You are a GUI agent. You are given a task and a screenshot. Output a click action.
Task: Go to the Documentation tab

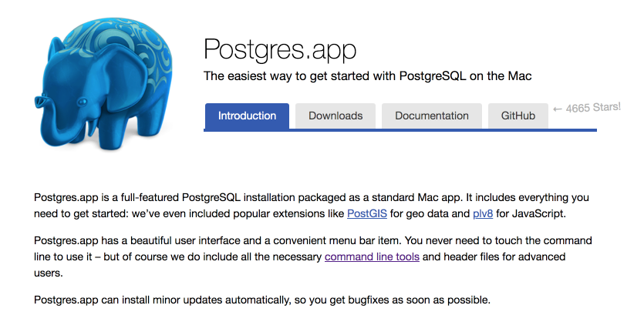[432, 116]
